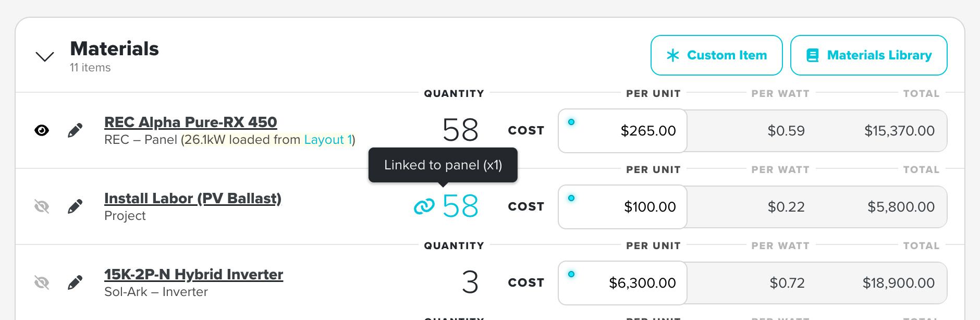
Task: Open Install Labor (PV Ballast) item link
Action: coord(193,198)
